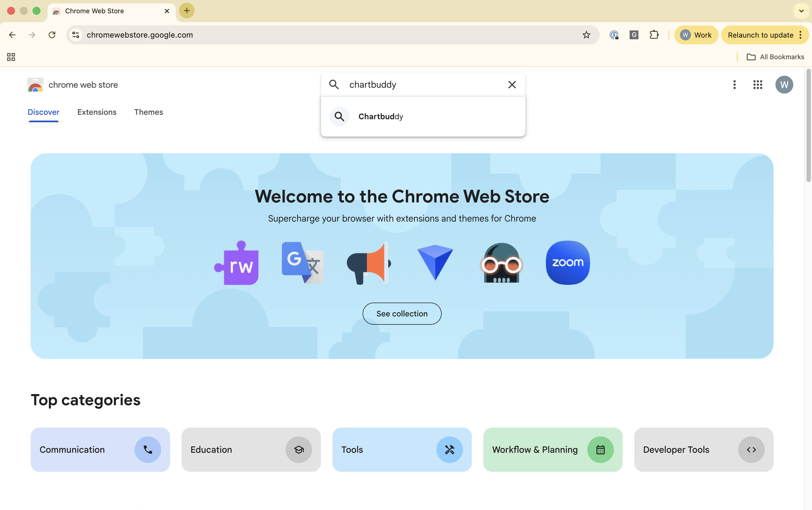This screenshot has height=510, width=812.
Task: Clear the chartbuddy search query
Action: pos(512,84)
